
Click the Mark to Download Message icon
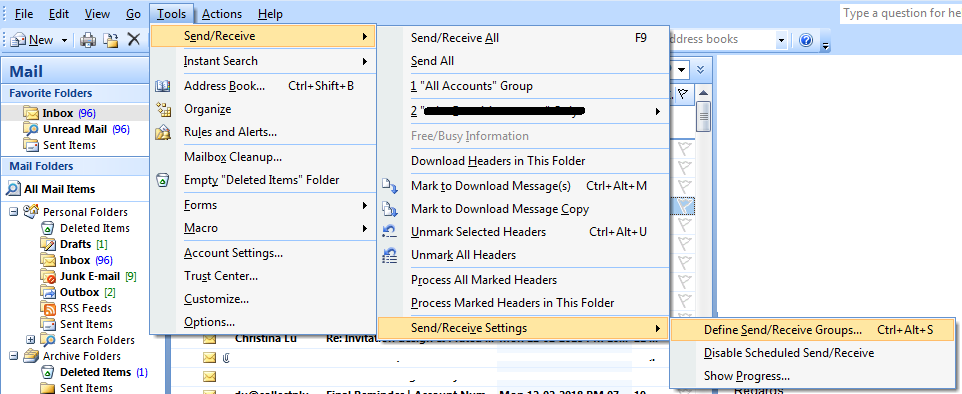pos(390,185)
